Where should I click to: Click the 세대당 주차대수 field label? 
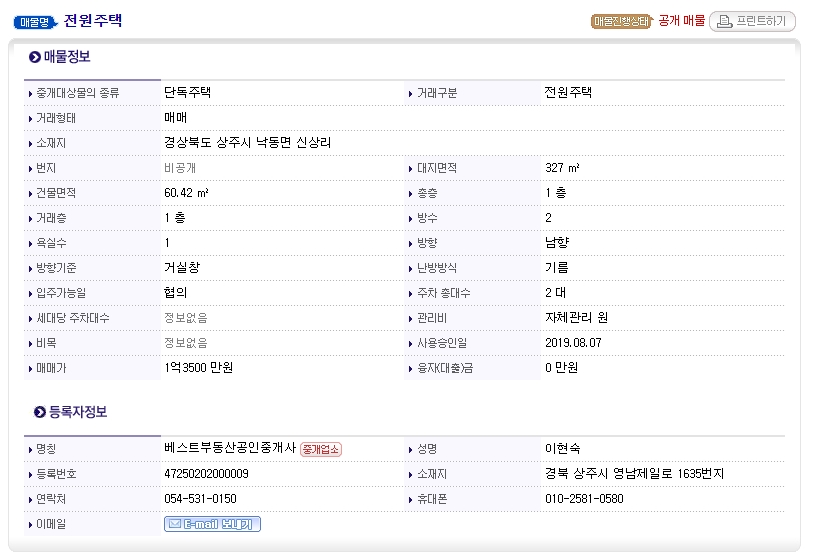(73, 318)
